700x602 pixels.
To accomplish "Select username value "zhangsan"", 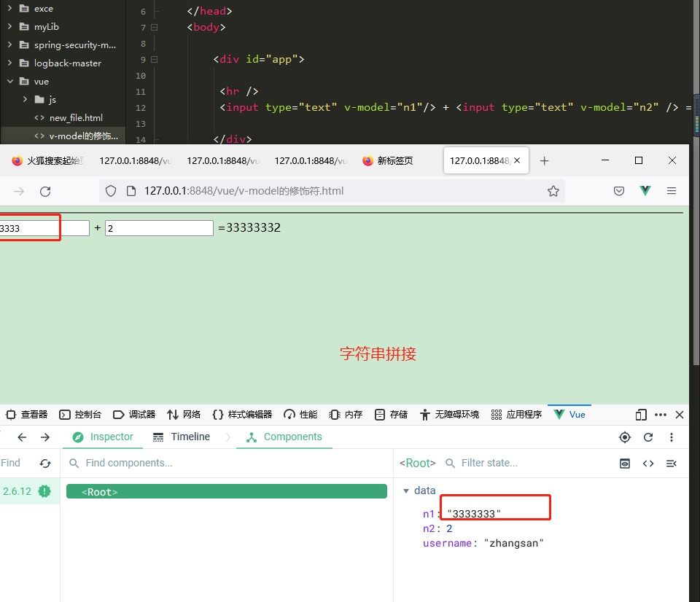I will [514, 543].
